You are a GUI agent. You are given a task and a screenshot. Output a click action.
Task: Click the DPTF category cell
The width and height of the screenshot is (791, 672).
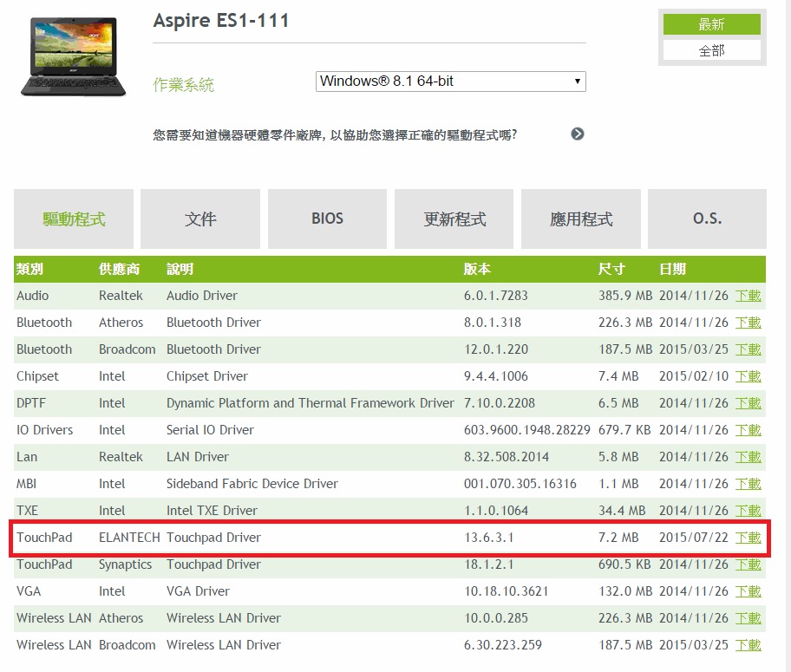coord(31,403)
